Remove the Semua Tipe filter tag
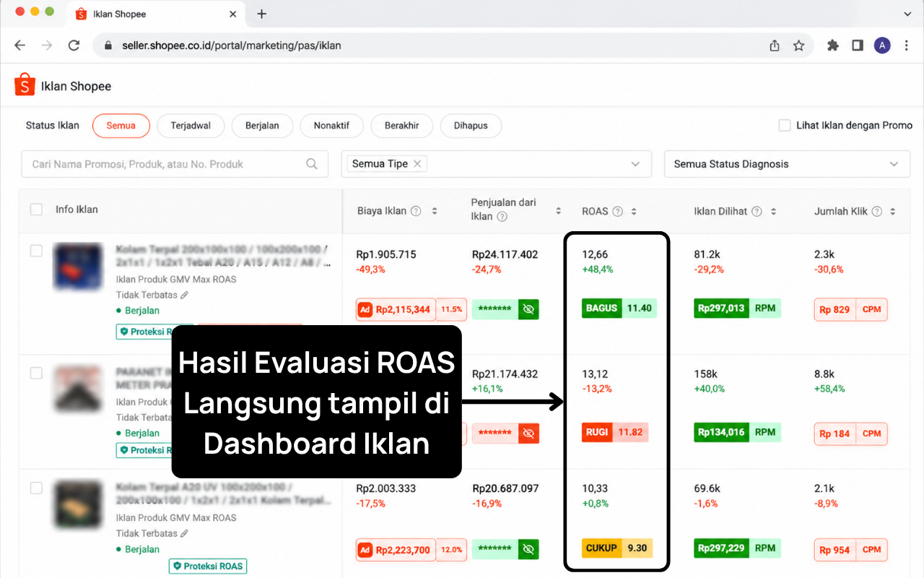 pyautogui.click(x=417, y=164)
